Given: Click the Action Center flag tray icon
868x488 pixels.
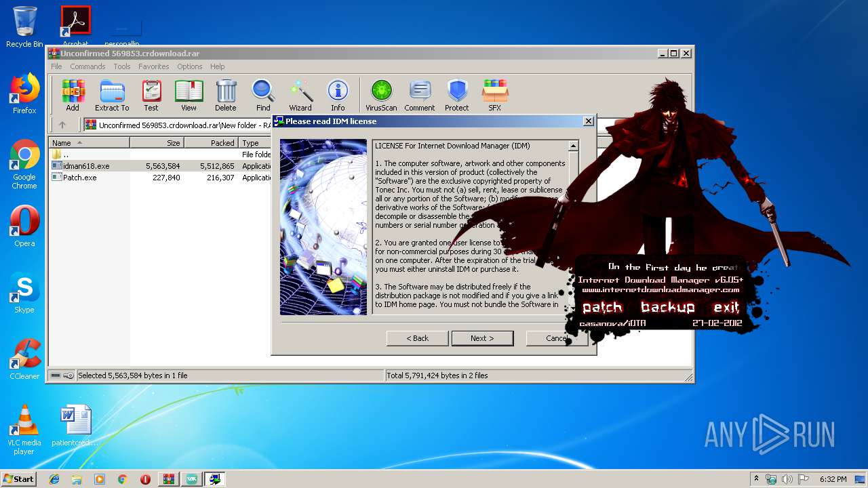Looking at the screenshot, I should click(803, 479).
